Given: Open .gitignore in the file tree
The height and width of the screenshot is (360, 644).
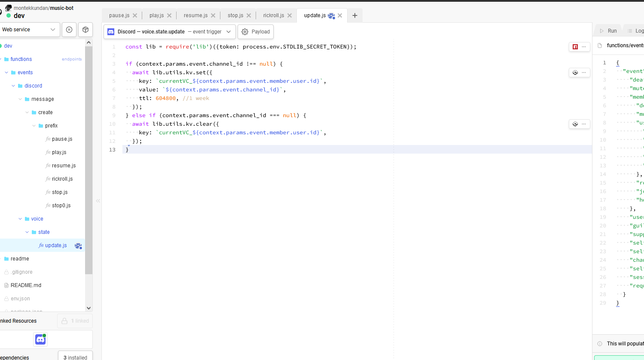Looking at the screenshot, I should coord(21,272).
